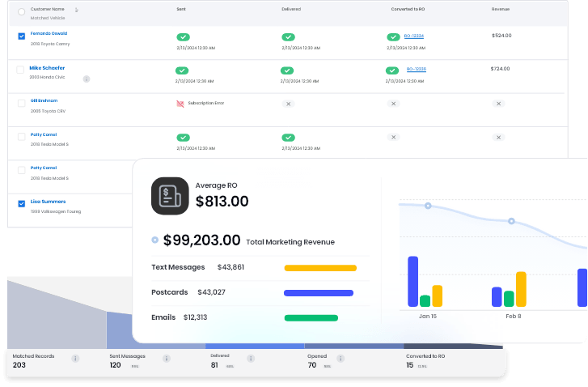Click the Converted to RO column header
Viewport: 588px width, 387px height.
pos(408,9)
